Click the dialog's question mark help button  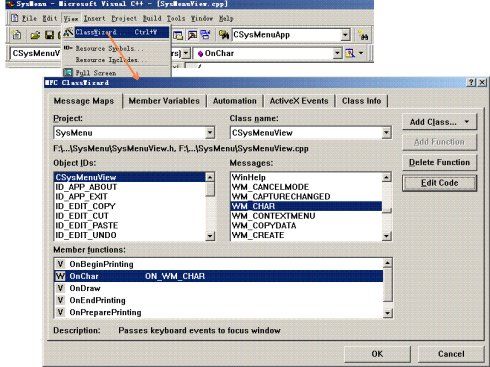point(471,82)
